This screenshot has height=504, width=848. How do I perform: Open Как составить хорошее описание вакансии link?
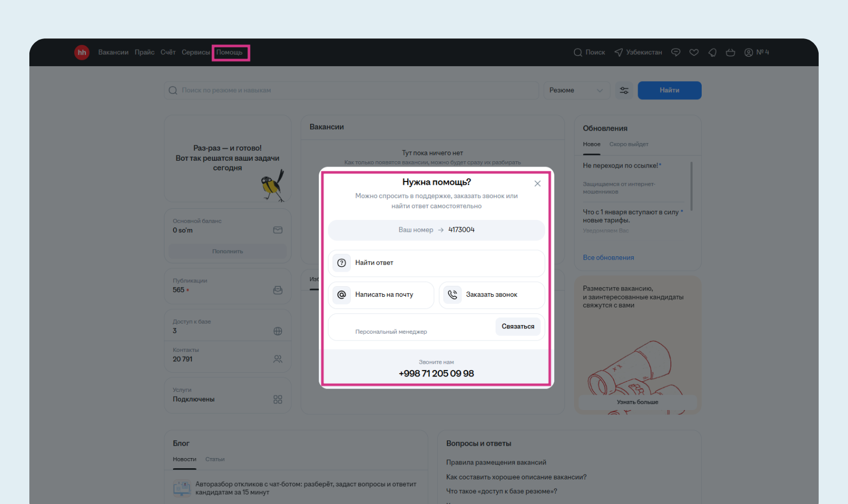coord(516,477)
